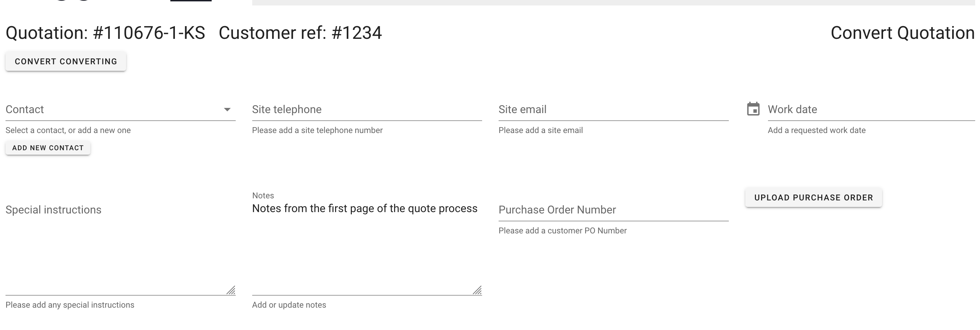Click Upload Purchase Order button

(x=813, y=198)
